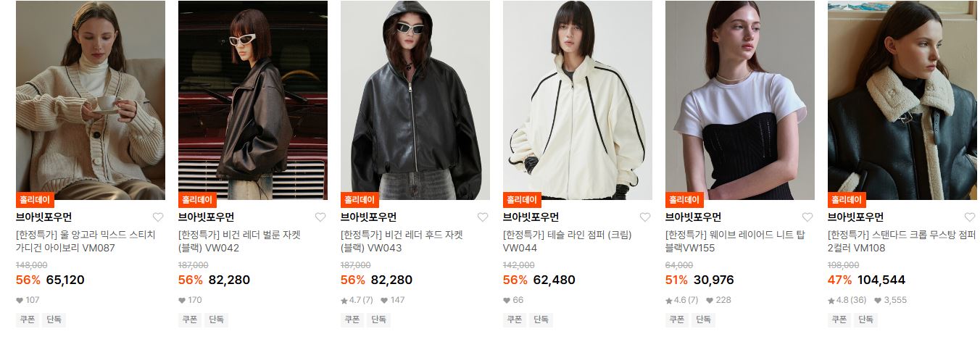Click heart icon on knit top VW155
Image resolution: width=980 pixels, height=342 pixels.
click(x=807, y=217)
